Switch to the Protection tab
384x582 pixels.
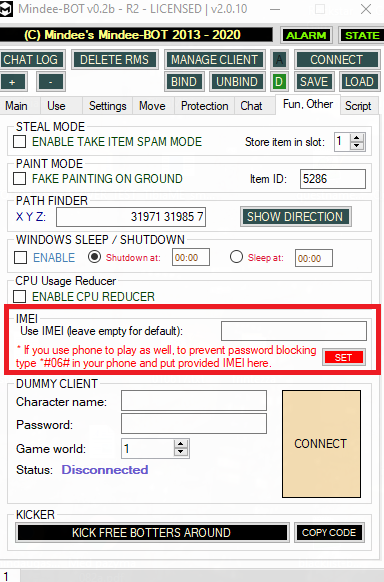tap(204, 106)
